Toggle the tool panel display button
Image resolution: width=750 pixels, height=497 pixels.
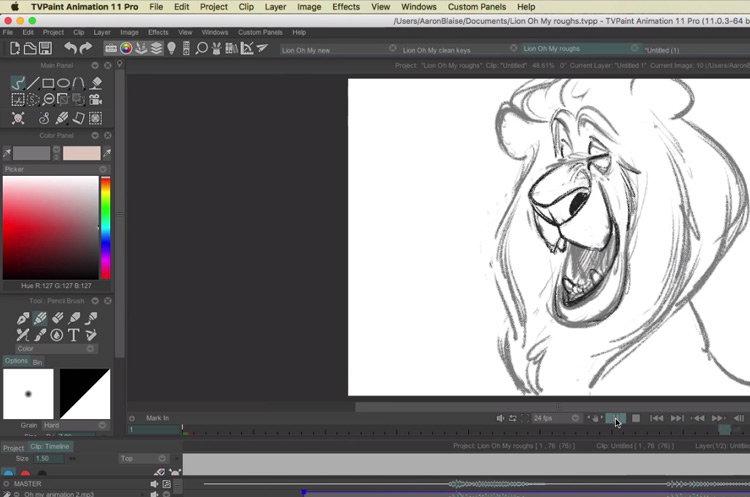141,48
